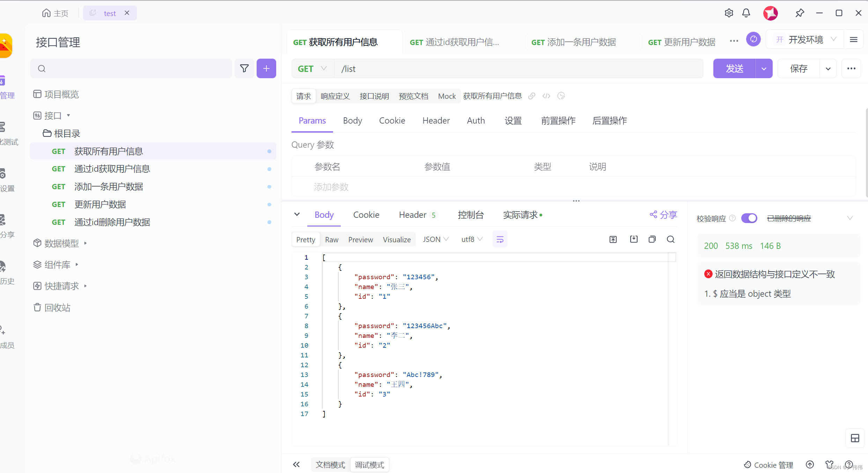This screenshot has width=868, height=473.
Task: Open the 后置操作 tab
Action: coord(610,121)
